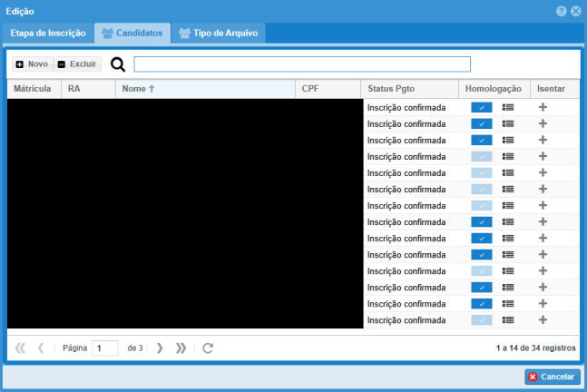The image size is (587, 392).
Task: Sort by the Nome column header
Action: pos(138,89)
